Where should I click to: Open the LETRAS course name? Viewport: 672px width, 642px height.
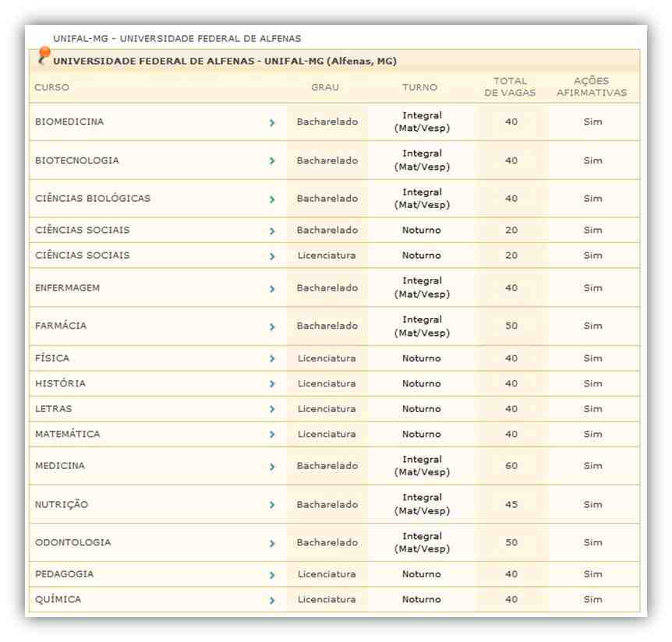[54, 409]
